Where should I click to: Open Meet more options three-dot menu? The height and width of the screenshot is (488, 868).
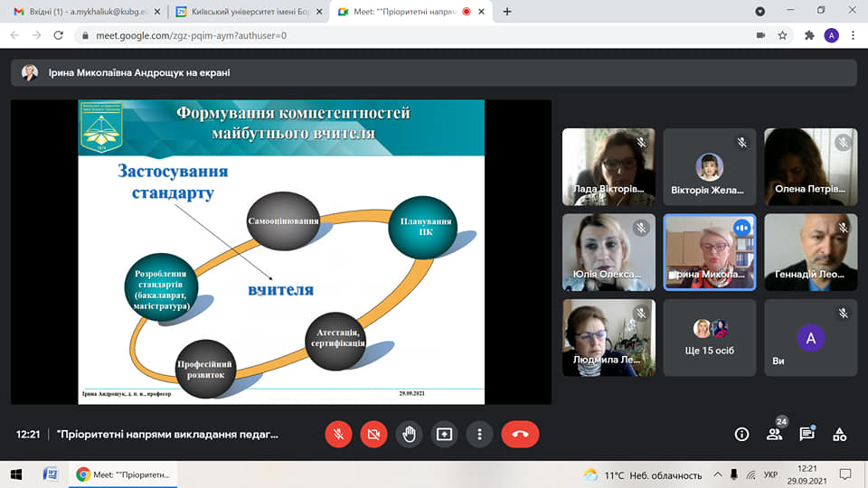pyautogui.click(x=479, y=434)
